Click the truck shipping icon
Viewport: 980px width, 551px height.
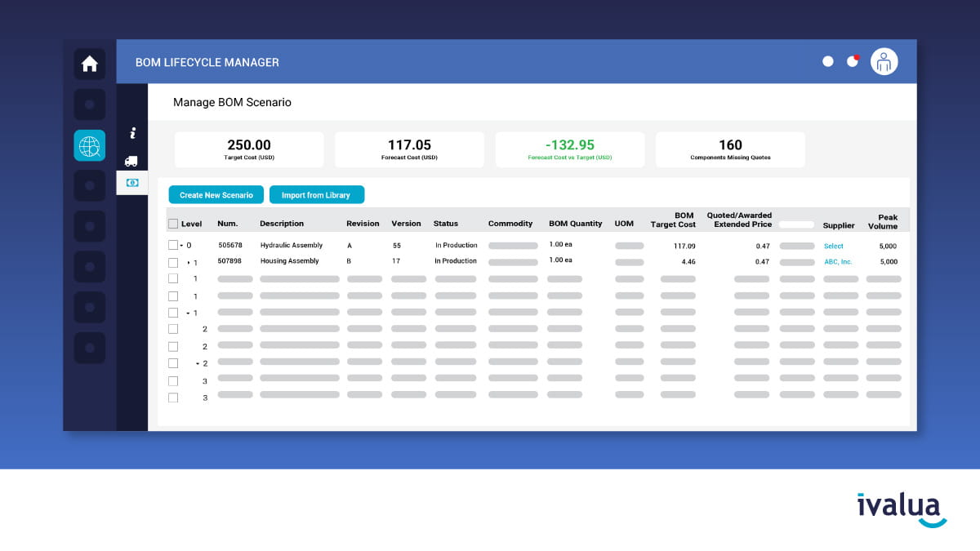(x=131, y=161)
